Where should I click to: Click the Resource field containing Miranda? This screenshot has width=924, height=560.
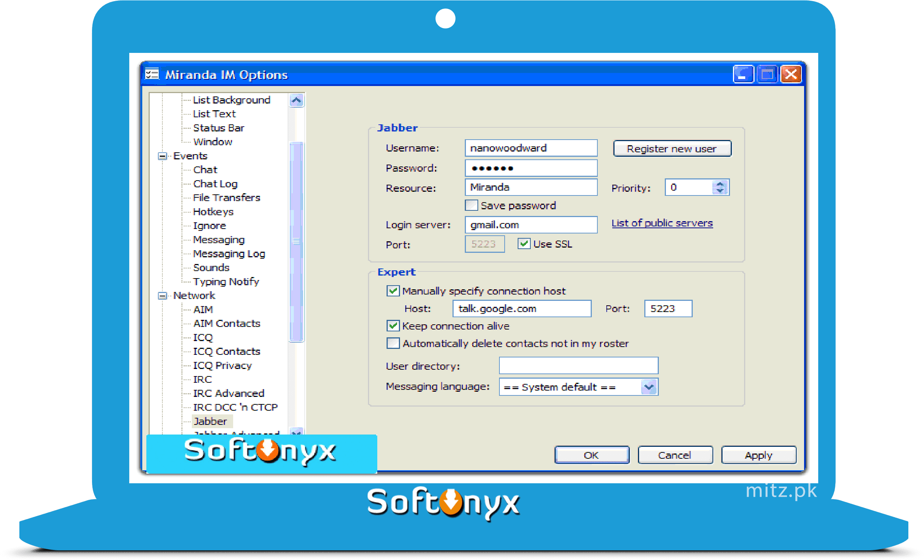tap(531, 187)
